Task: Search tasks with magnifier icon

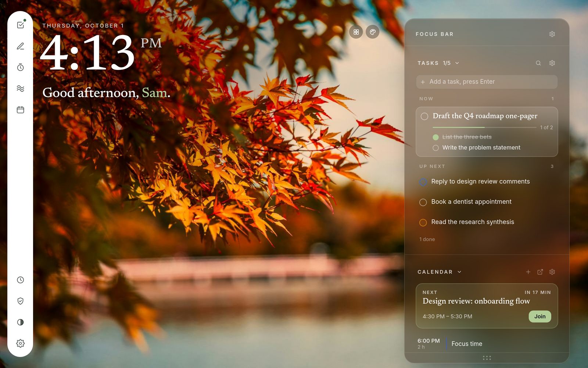Action: [538, 63]
